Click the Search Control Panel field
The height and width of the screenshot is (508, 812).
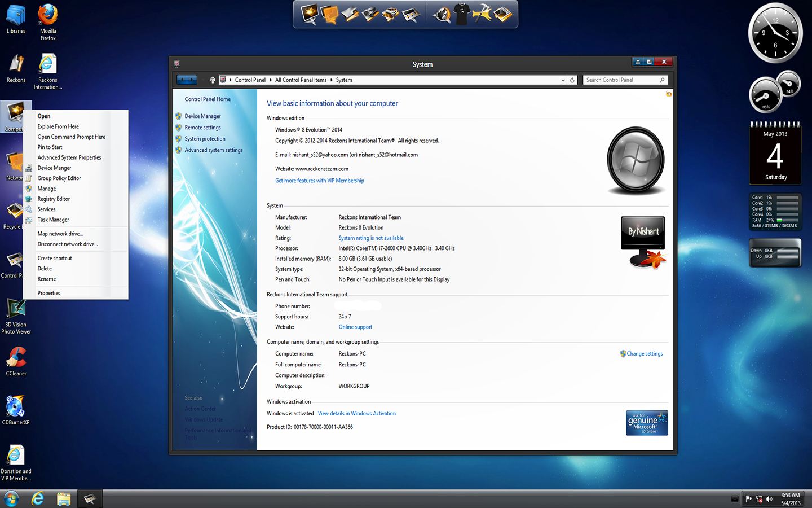(x=625, y=80)
